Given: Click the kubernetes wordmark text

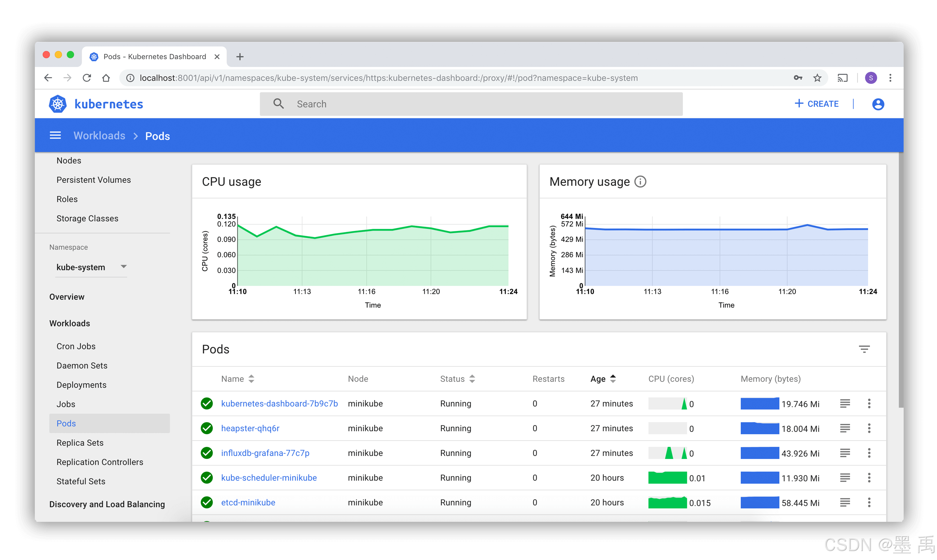Looking at the screenshot, I should click(x=109, y=104).
